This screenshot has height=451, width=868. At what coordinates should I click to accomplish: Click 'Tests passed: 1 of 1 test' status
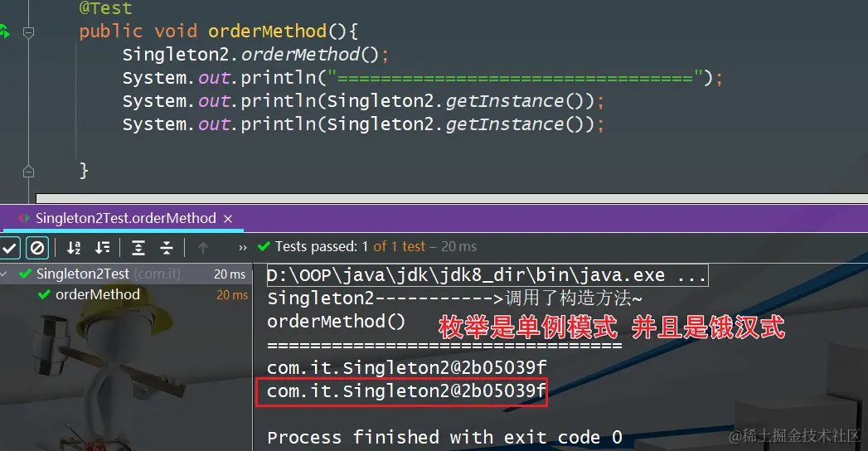click(x=350, y=247)
